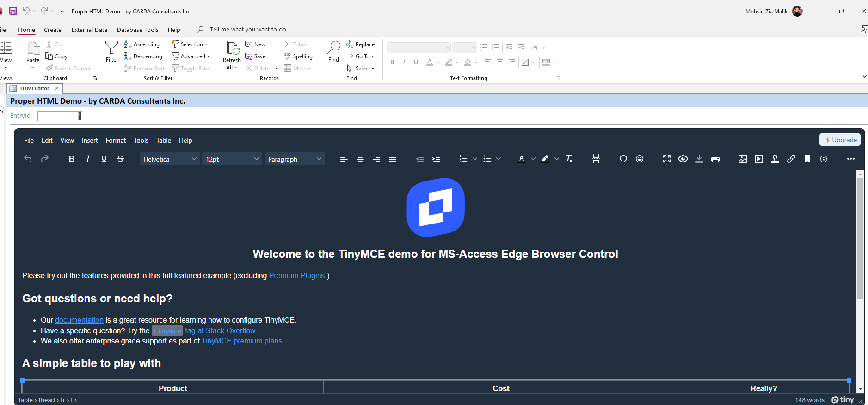Click the fullscreen icon in editor toolbar

pos(666,159)
